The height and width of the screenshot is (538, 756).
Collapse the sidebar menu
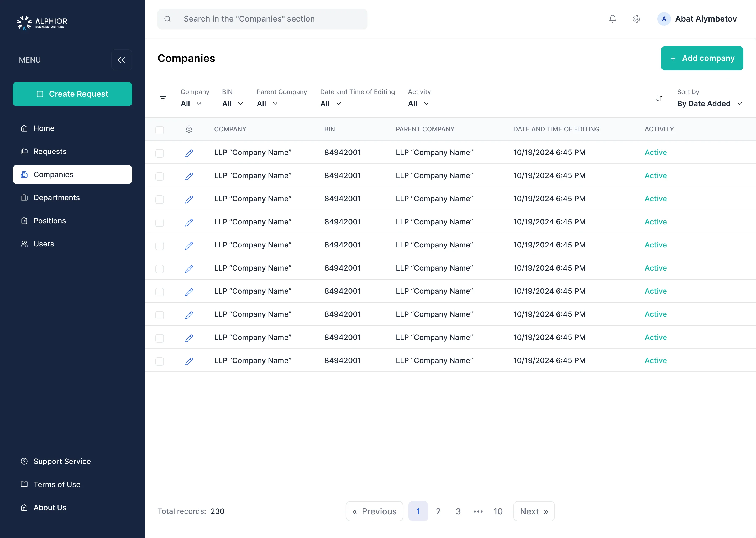(x=122, y=60)
